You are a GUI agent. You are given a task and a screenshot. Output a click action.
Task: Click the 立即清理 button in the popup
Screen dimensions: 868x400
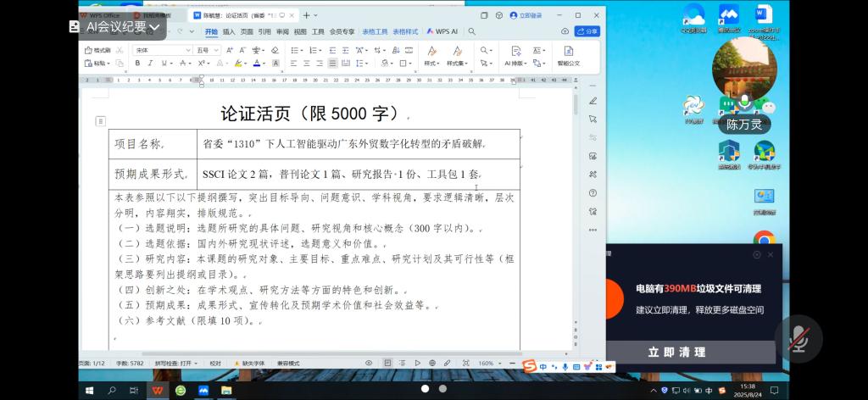pyautogui.click(x=676, y=352)
